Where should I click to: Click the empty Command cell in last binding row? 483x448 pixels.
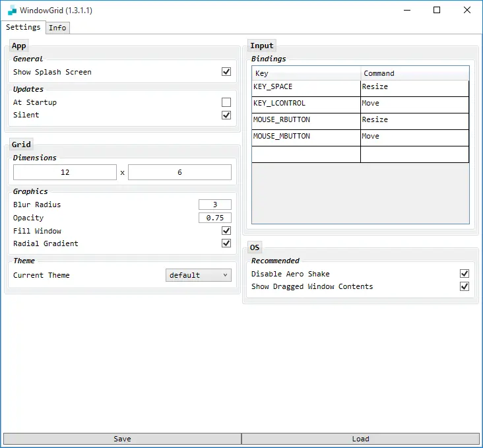point(414,154)
